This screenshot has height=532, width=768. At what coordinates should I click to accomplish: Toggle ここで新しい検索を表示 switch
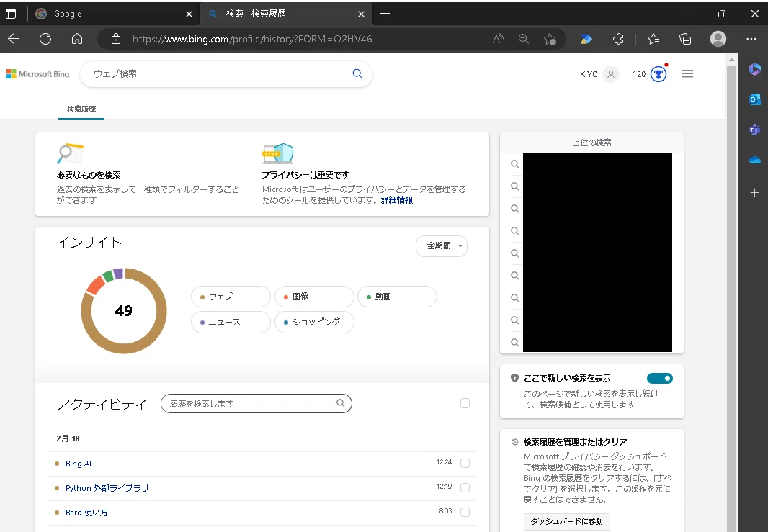click(x=660, y=379)
